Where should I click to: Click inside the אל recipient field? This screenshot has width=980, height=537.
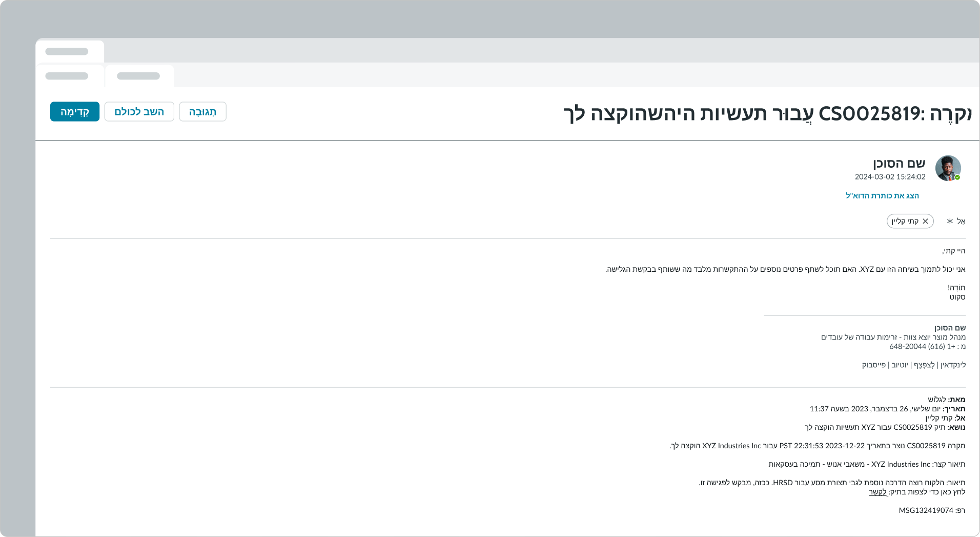[846, 221]
